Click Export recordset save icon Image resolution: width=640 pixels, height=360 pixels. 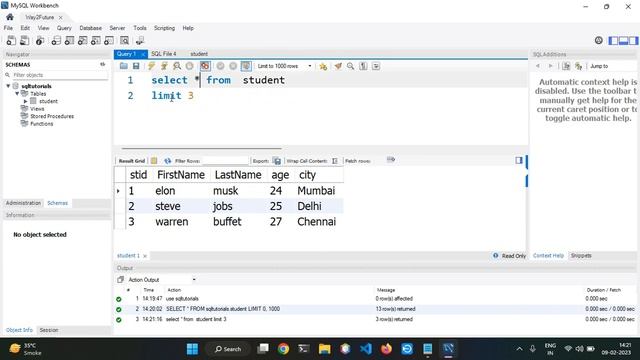click(x=277, y=161)
